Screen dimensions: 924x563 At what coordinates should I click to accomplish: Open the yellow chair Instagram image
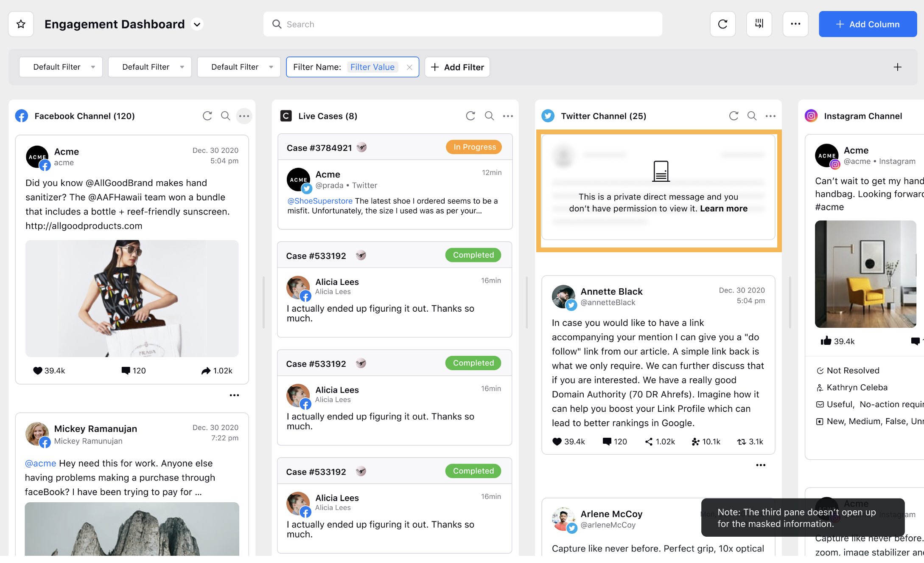(865, 274)
